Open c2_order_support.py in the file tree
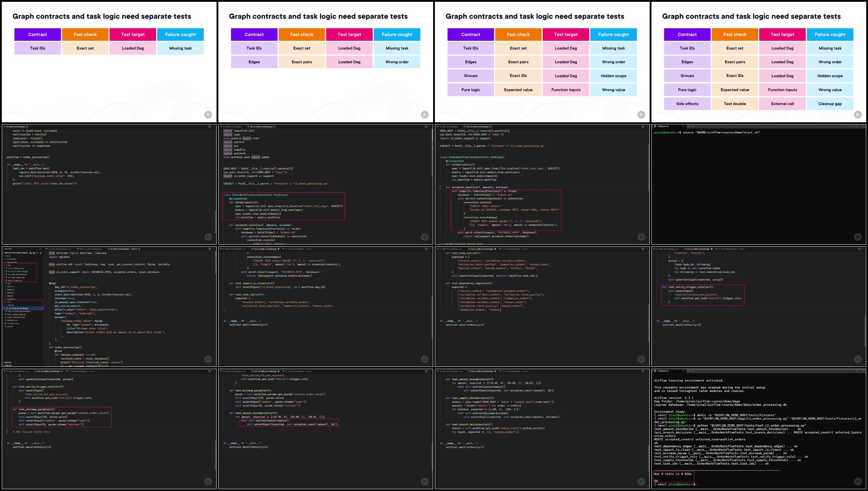The height and width of the screenshot is (491, 868). pos(16,278)
